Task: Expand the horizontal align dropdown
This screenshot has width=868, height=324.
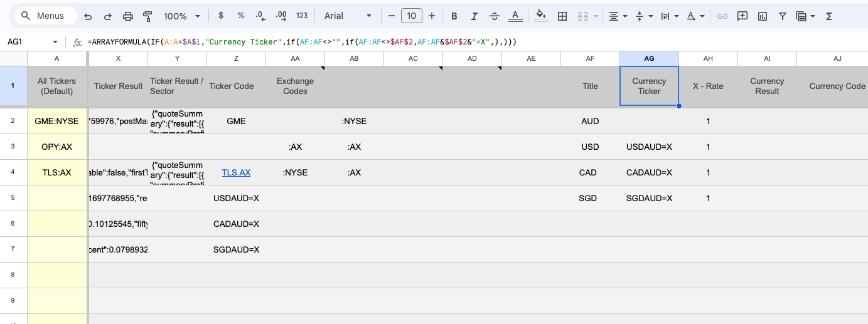Action: (x=618, y=16)
